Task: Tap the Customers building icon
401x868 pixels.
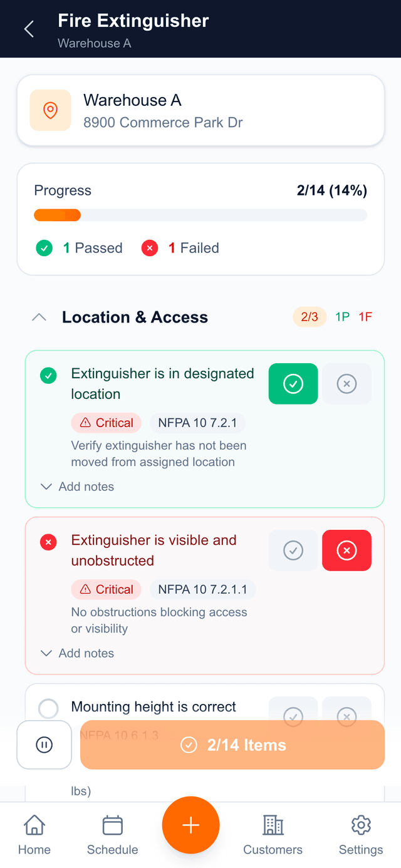Action: pyautogui.click(x=273, y=825)
